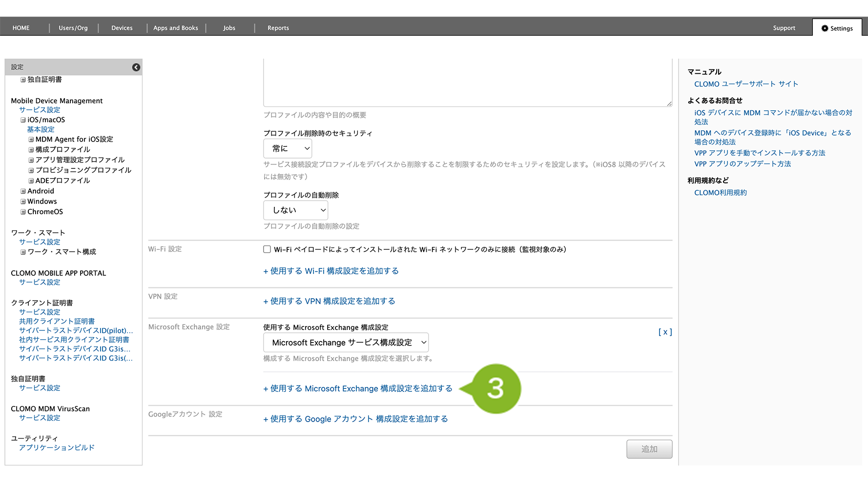The width and height of the screenshot is (868, 488).
Task: Open Microsoft Exchange サービス構成設定 dropdown
Action: click(346, 343)
